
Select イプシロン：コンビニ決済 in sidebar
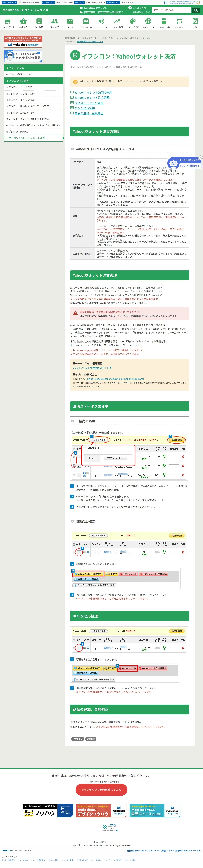click(x=34, y=94)
